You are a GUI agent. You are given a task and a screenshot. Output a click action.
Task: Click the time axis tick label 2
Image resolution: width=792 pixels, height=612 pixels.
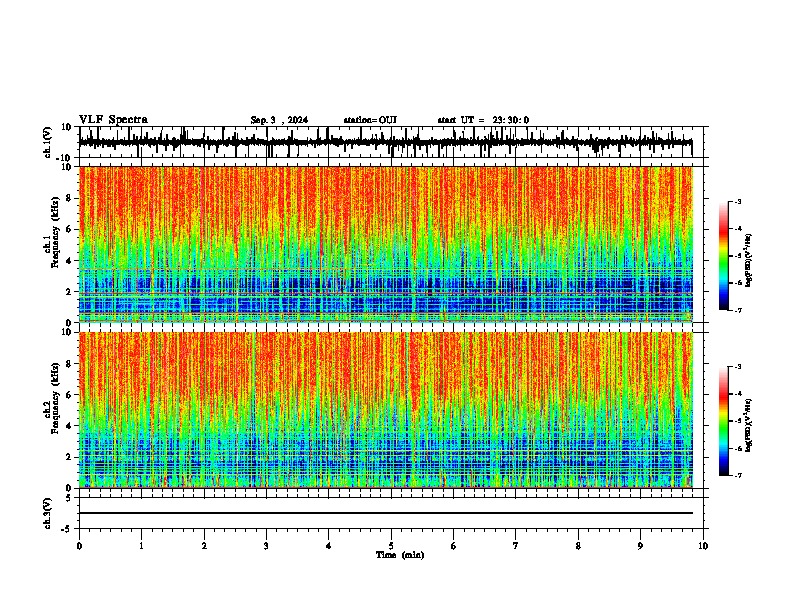click(204, 546)
